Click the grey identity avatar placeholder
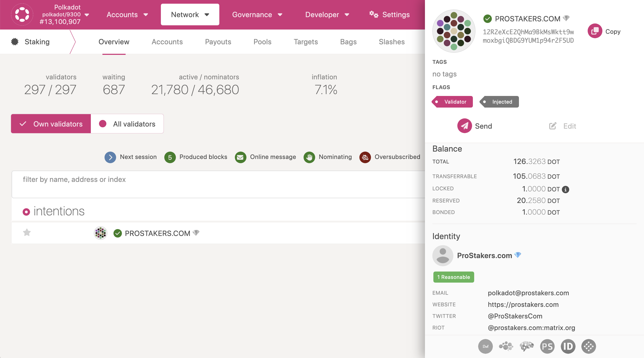The height and width of the screenshot is (358, 644). click(443, 255)
